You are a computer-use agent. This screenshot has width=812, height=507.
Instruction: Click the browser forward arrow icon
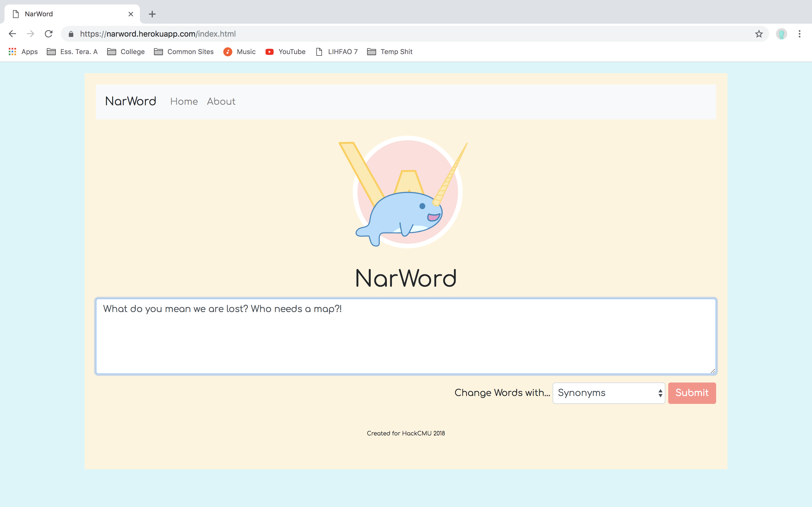click(x=30, y=34)
